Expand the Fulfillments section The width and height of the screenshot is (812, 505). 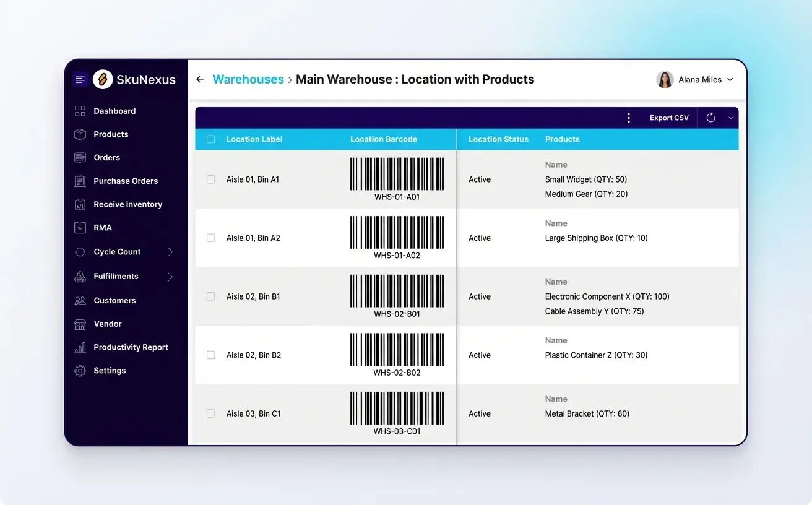tap(171, 276)
